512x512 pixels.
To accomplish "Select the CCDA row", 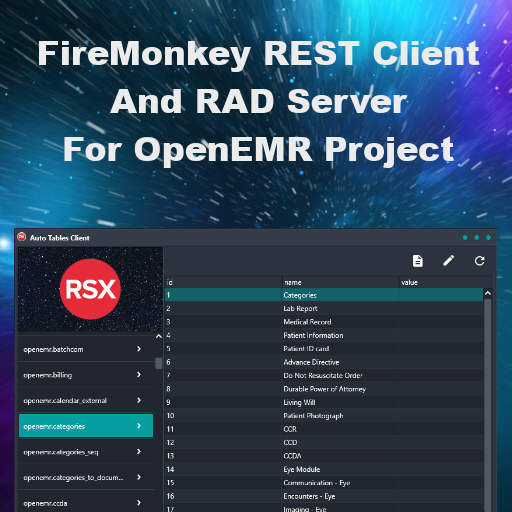I will 324,456.
